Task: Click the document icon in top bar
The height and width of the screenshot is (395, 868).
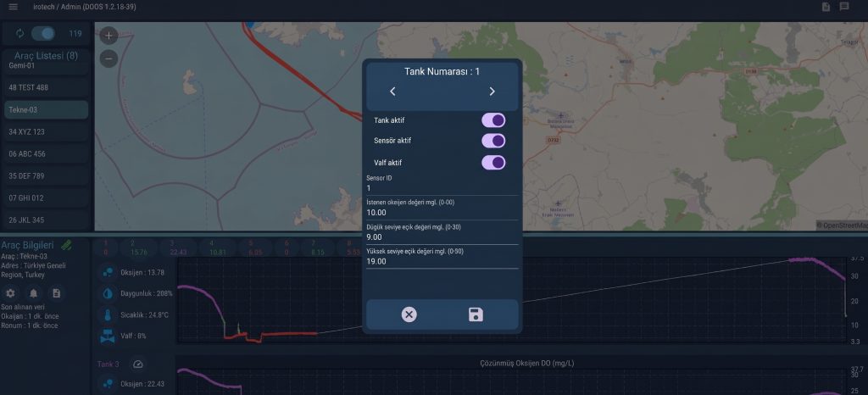Action: 826,7
